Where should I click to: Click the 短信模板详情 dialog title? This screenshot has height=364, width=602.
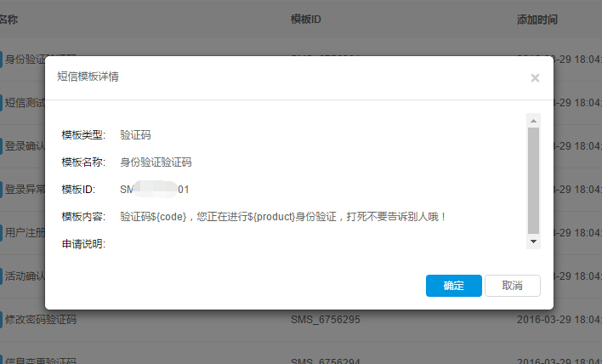pos(88,77)
